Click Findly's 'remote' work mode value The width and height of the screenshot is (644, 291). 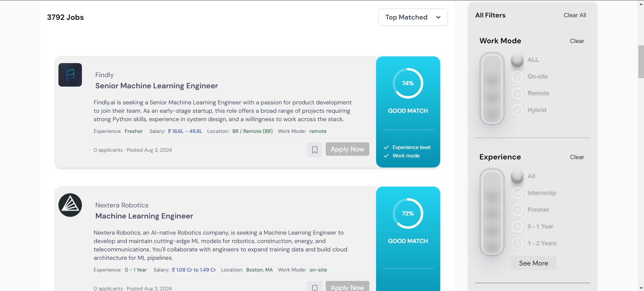[318, 131]
